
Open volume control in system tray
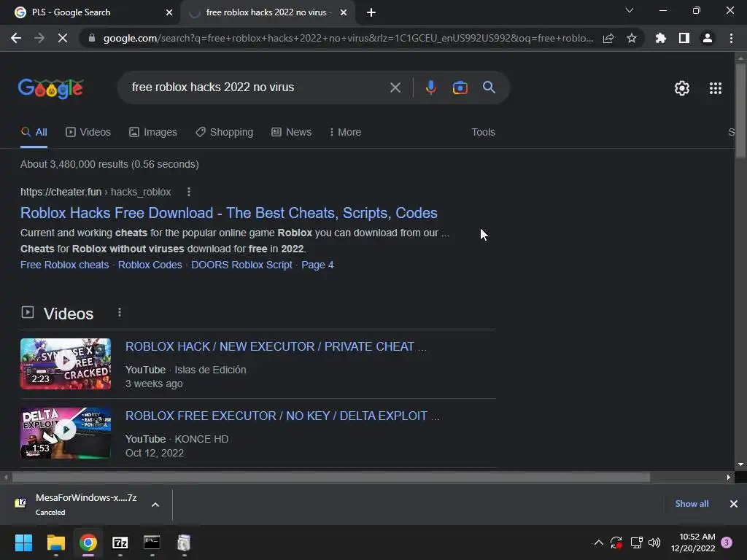tap(654, 542)
